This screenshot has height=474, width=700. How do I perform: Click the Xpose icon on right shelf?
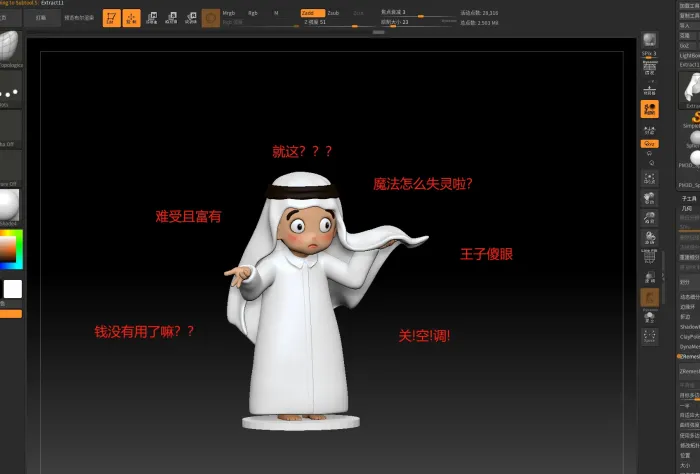click(650, 337)
